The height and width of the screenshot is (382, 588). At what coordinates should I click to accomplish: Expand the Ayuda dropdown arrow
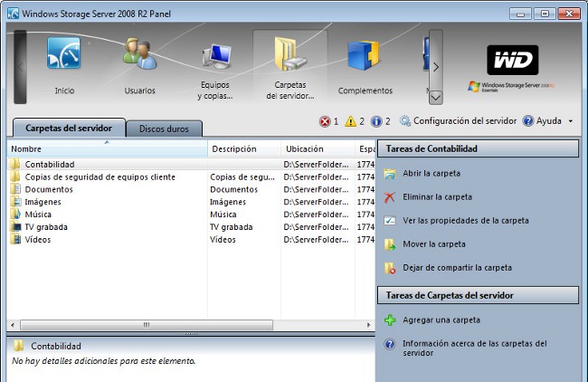571,121
